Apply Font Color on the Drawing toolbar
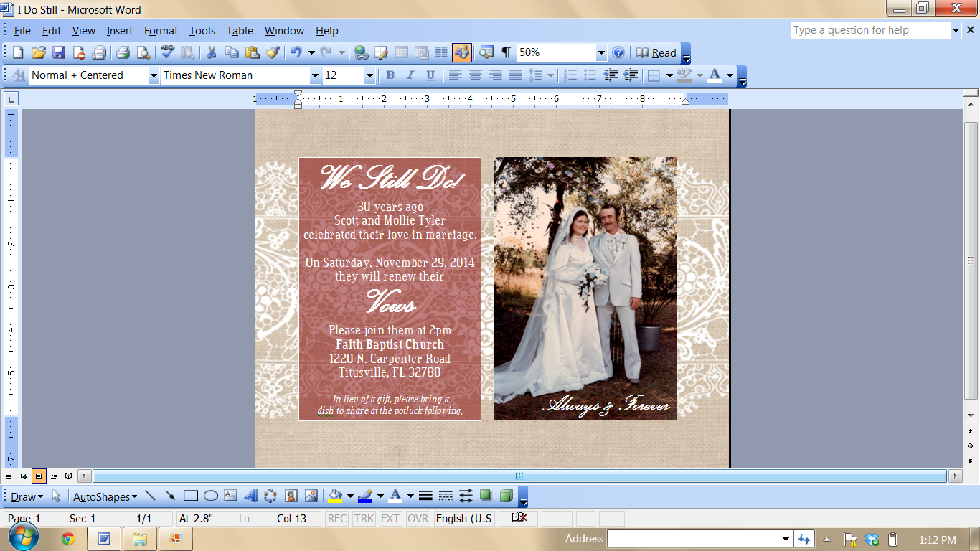 [395, 496]
